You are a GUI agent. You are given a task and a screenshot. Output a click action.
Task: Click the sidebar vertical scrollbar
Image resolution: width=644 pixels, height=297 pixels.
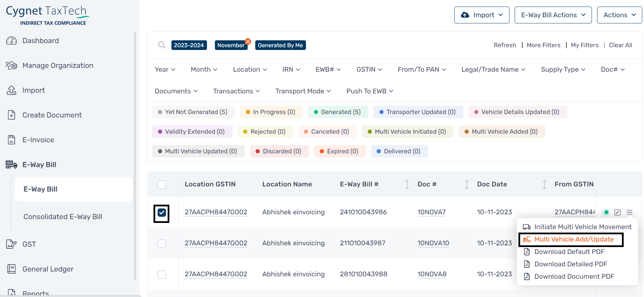click(135, 155)
